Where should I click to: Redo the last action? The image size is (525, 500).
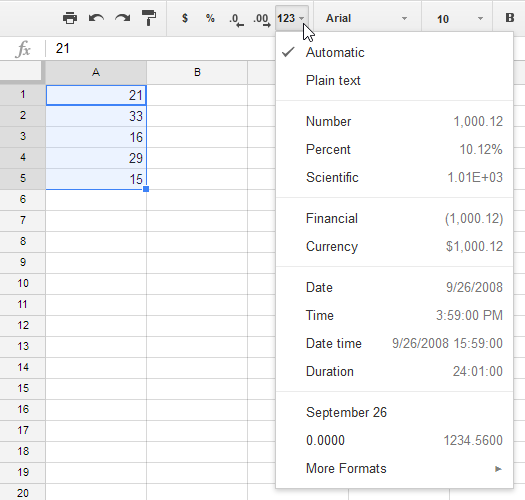click(123, 18)
